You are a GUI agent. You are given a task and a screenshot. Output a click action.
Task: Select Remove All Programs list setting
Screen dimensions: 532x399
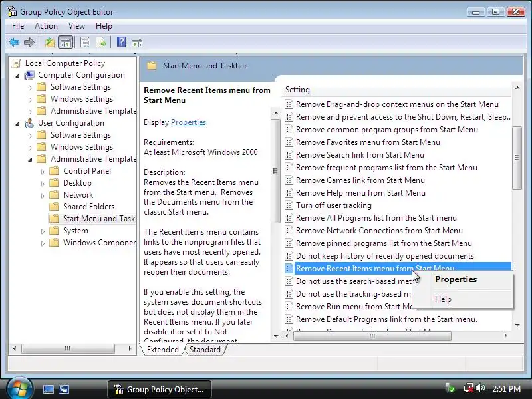click(376, 218)
